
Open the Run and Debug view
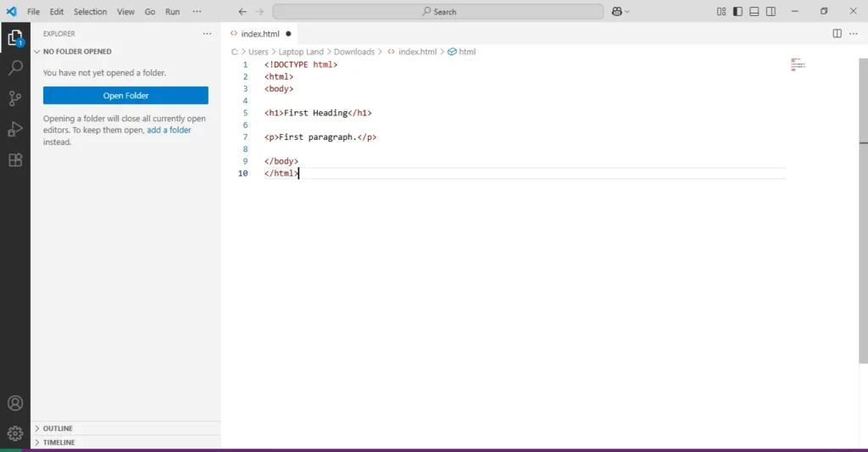[x=14, y=129]
